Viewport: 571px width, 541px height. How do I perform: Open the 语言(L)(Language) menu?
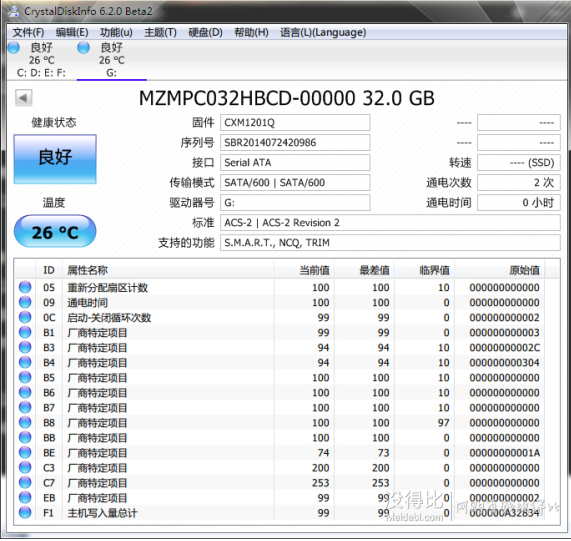tap(323, 32)
